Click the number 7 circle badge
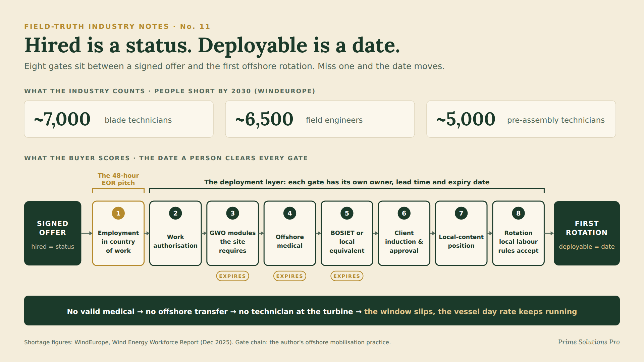This screenshot has width=644, height=362. [x=461, y=213]
